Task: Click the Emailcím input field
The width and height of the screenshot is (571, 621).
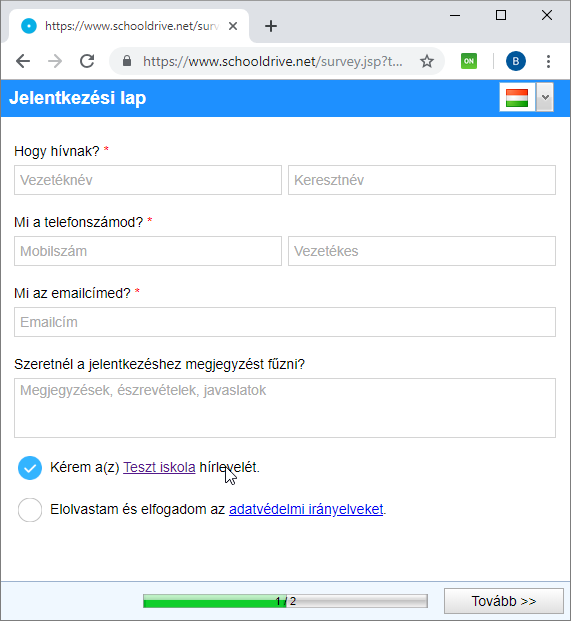Action: click(285, 322)
